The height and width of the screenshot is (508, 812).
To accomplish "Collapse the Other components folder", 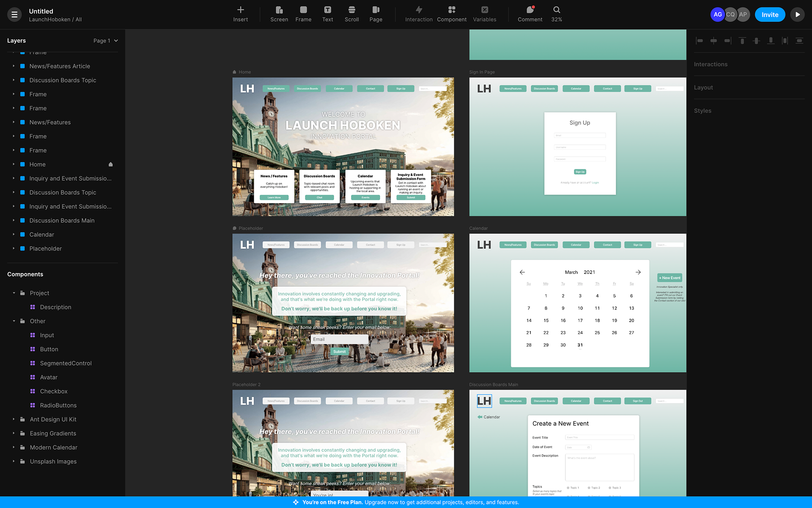I will 14,321.
